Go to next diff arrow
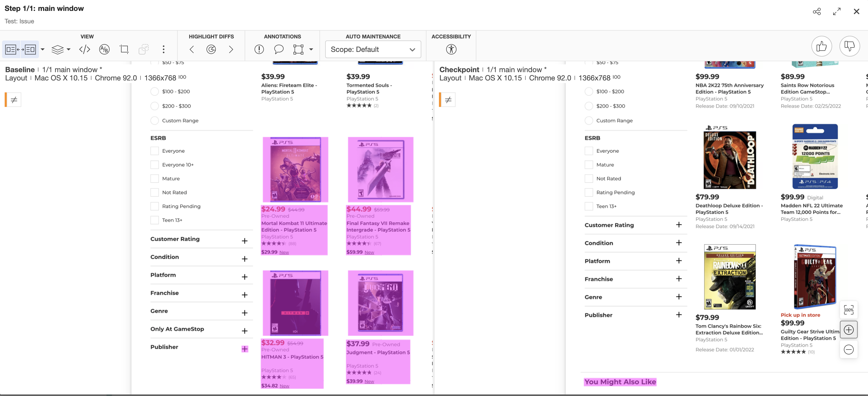This screenshot has height=396, width=868. pyautogui.click(x=231, y=50)
